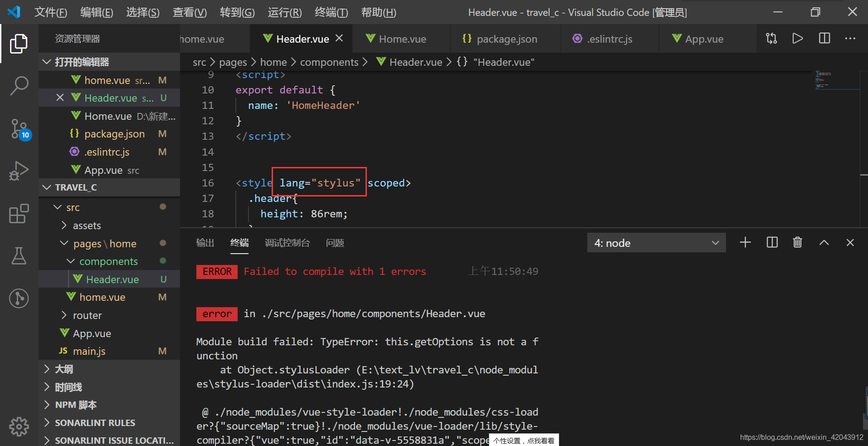Create a new terminal with plus
The width and height of the screenshot is (868, 446).
pyautogui.click(x=745, y=243)
